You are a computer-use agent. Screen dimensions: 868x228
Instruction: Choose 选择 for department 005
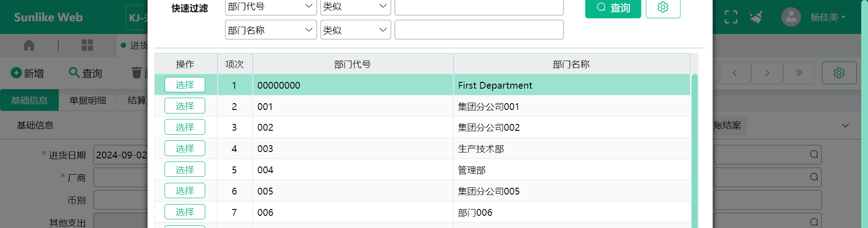click(x=185, y=190)
